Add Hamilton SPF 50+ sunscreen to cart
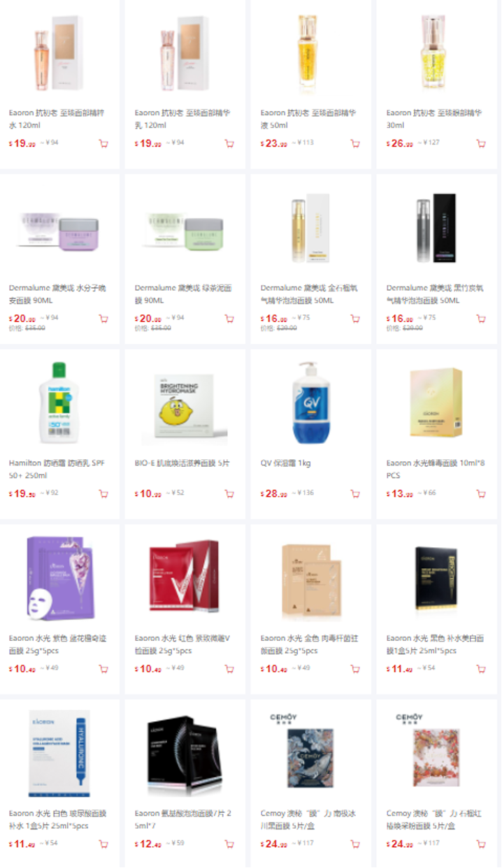Screen dimensions: 502x868 tap(103, 494)
